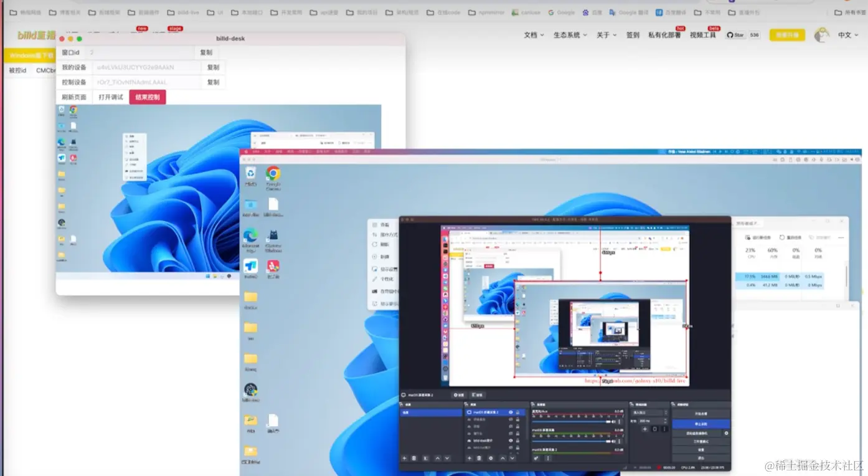Click the blue 停止录制 button in OBS Controls
The height and width of the screenshot is (476, 868).
701,424
